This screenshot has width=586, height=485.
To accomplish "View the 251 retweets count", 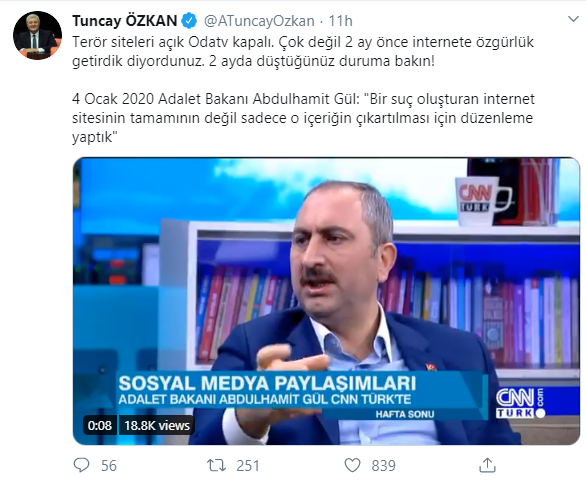I will (x=247, y=466).
